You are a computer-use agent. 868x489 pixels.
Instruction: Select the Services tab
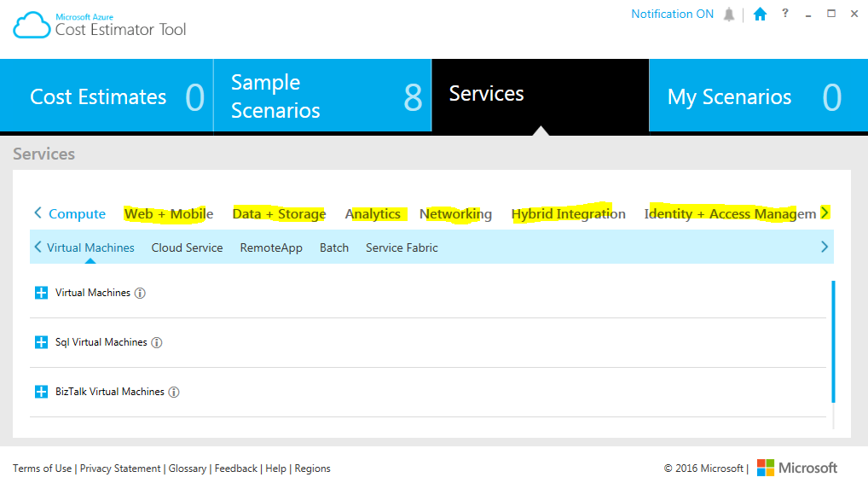tap(541, 96)
